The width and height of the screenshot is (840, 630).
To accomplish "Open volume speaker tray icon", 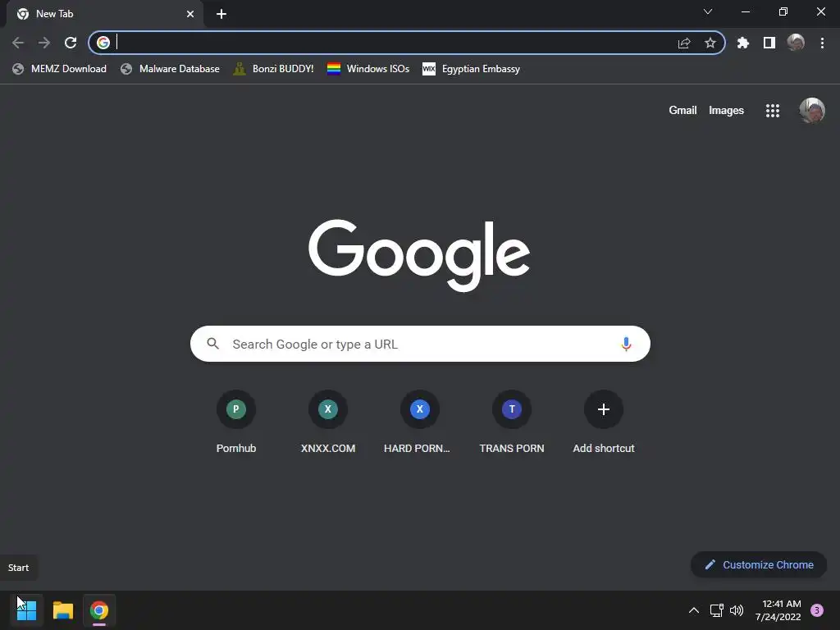I will coord(737,610).
